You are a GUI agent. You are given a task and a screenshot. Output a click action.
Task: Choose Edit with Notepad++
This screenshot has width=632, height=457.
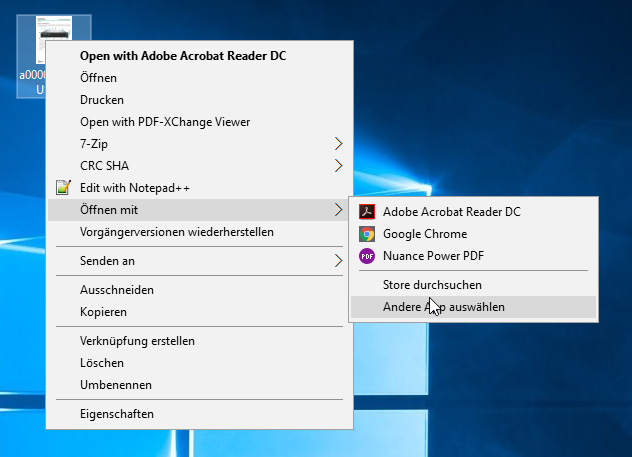tap(200, 188)
